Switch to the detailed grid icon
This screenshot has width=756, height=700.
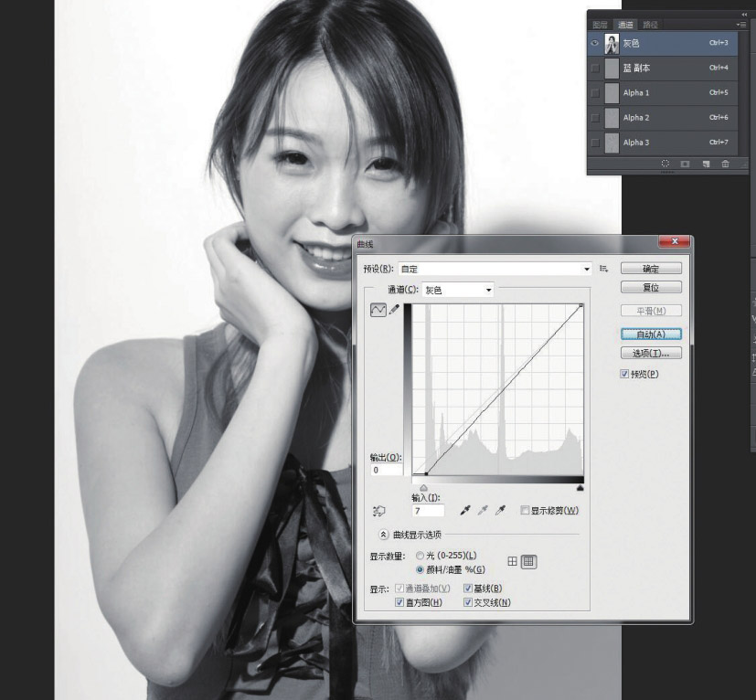coord(529,562)
